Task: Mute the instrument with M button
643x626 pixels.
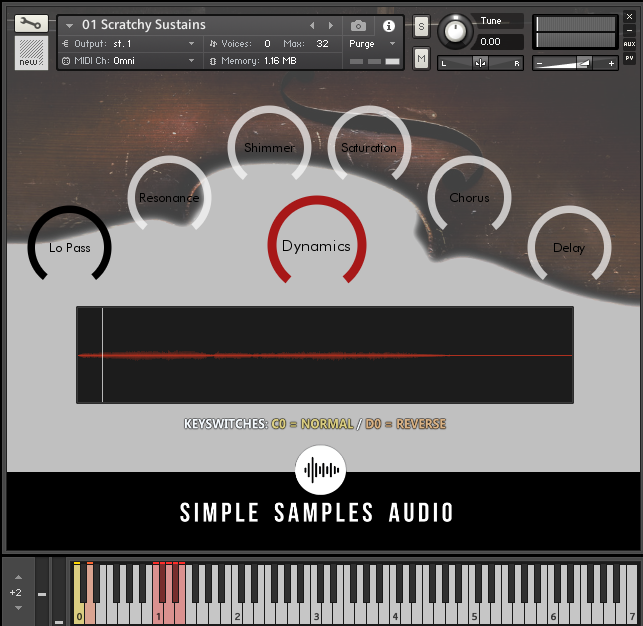Action: 421,60
